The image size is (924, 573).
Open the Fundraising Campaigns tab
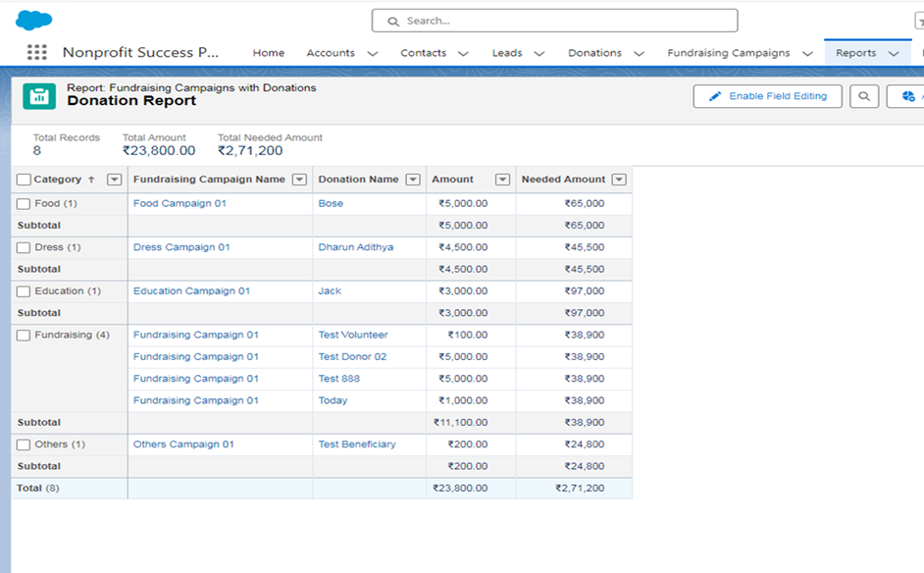[729, 53]
